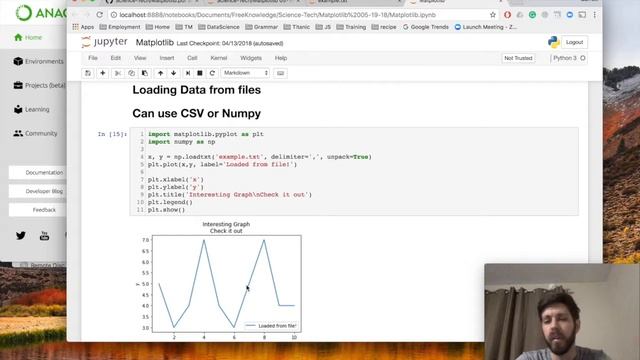Open the Widgets menu in Jupyter
This screenshot has height=360, width=640.
pyautogui.click(x=251, y=58)
